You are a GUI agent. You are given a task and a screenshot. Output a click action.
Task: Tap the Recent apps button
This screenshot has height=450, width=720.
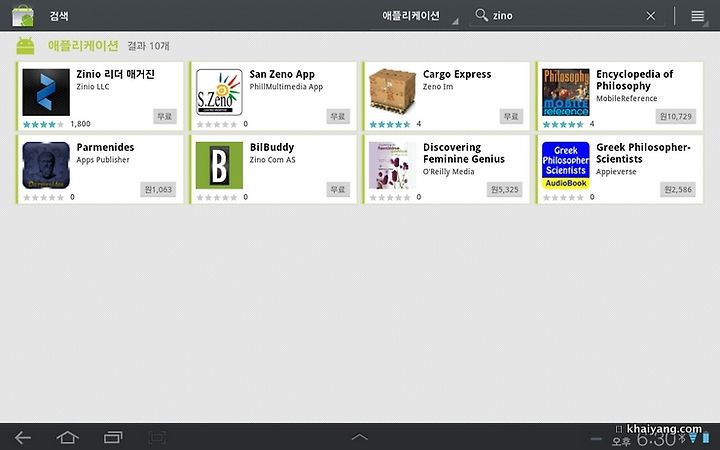[113, 437]
